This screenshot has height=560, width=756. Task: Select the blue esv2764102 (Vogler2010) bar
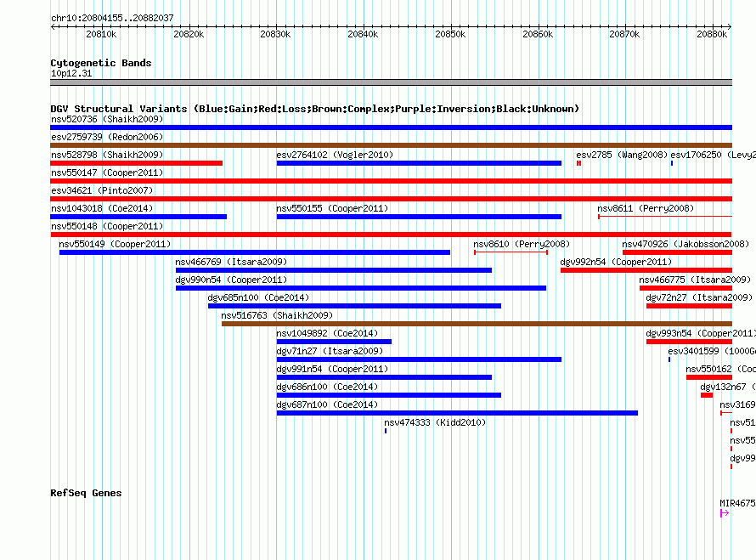click(x=419, y=163)
